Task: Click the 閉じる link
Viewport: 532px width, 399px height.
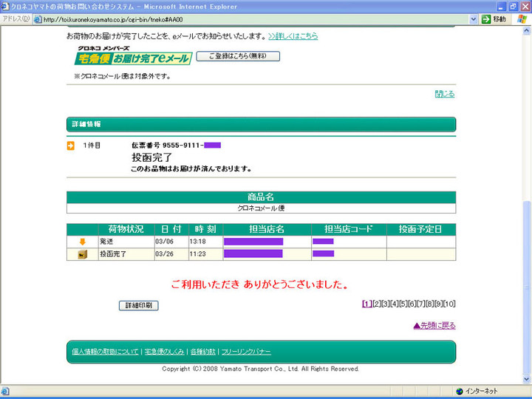Action: (x=445, y=94)
